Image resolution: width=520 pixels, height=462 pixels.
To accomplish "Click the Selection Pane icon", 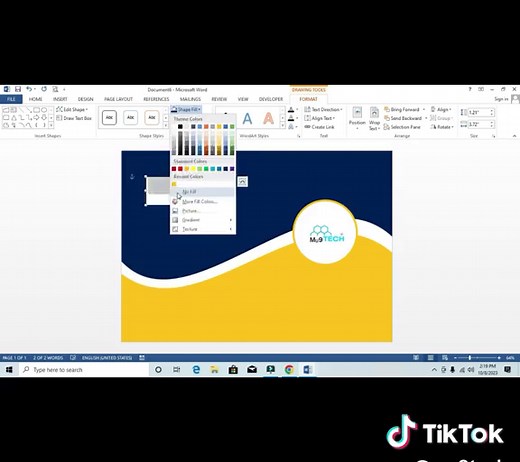I will (387, 127).
